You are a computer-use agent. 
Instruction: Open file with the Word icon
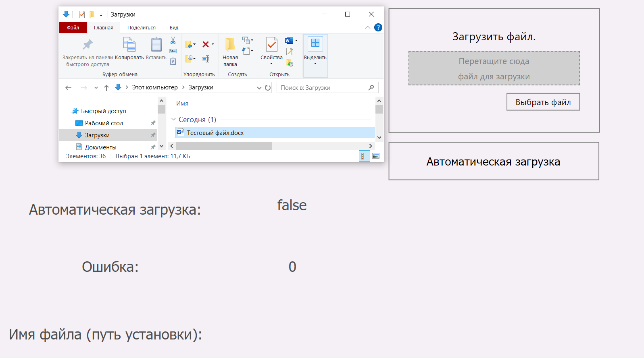click(289, 41)
